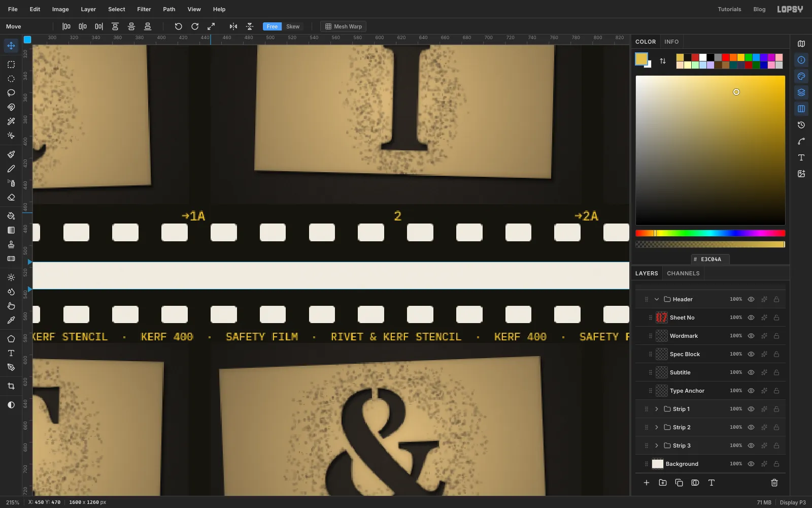812x508 pixels.
Task: Select the Eraser tool
Action: click(x=11, y=197)
